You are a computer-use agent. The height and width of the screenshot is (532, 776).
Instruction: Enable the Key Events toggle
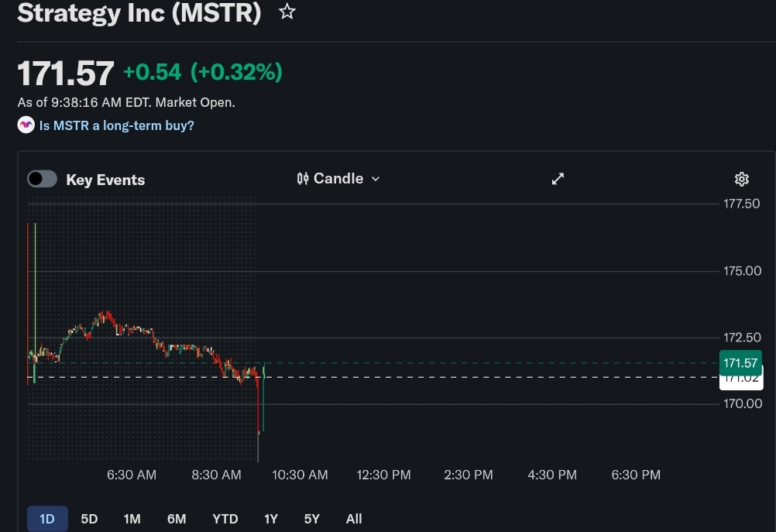(x=42, y=178)
